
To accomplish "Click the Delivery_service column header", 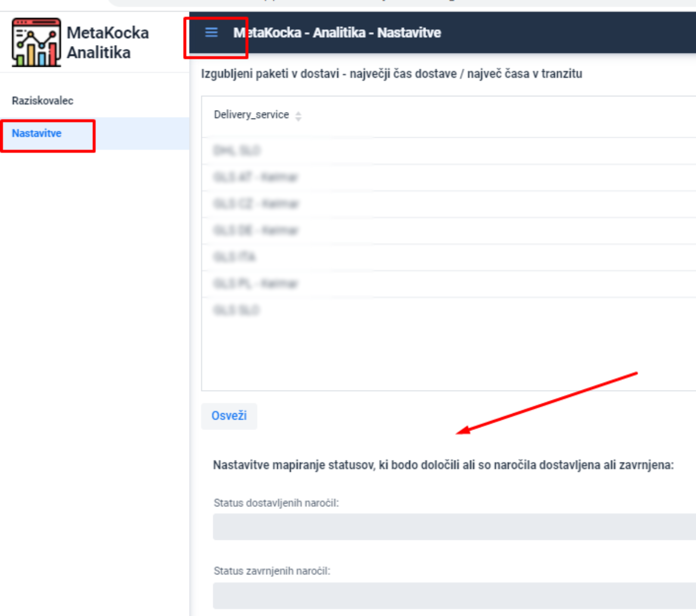I will [251, 115].
